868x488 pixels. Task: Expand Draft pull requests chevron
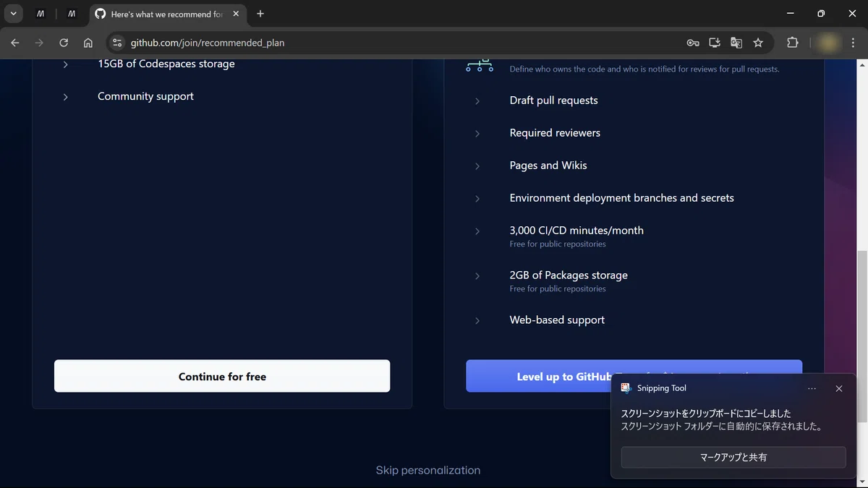pyautogui.click(x=477, y=101)
